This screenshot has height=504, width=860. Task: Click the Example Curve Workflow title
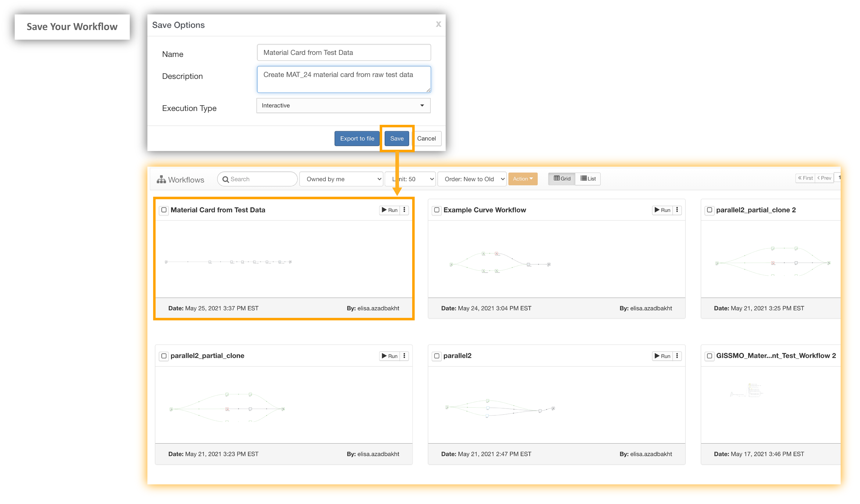coord(485,210)
